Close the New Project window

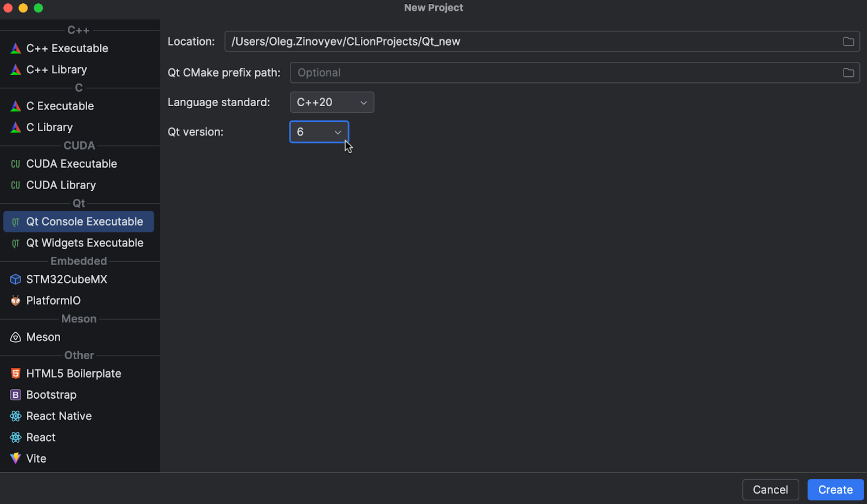click(x=8, y=8)
